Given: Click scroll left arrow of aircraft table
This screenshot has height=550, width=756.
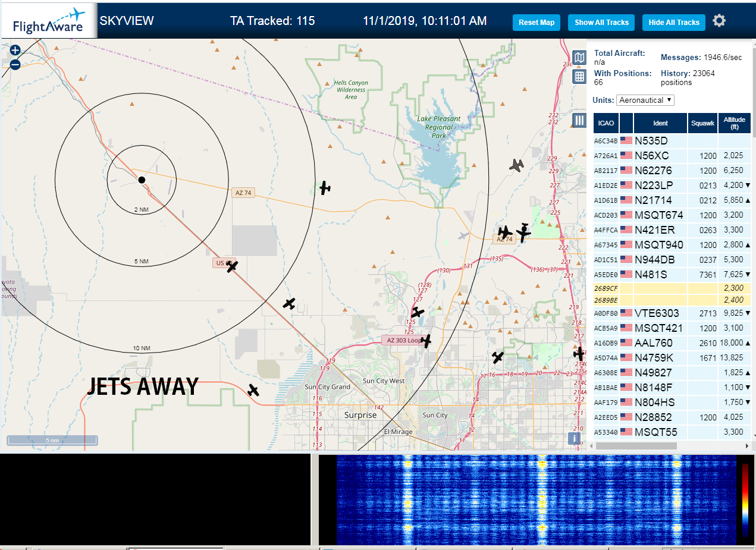Looking at the screenshot, I should pyautogui.click(x=591, y=446).
